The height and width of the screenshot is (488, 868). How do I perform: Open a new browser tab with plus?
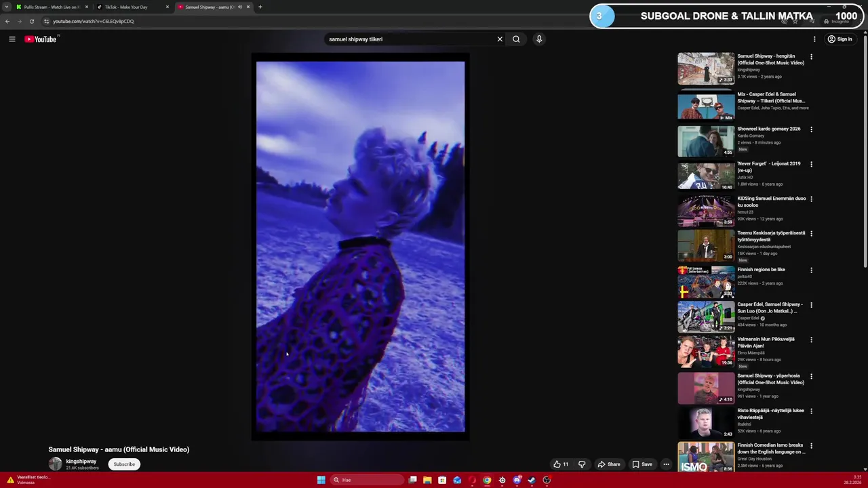tap(260, 7)
